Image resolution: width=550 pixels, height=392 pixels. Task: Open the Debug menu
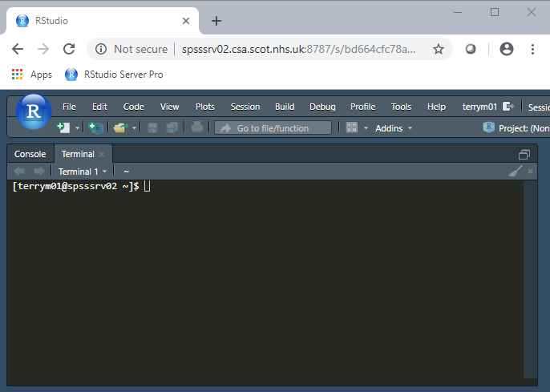(322, 107)
